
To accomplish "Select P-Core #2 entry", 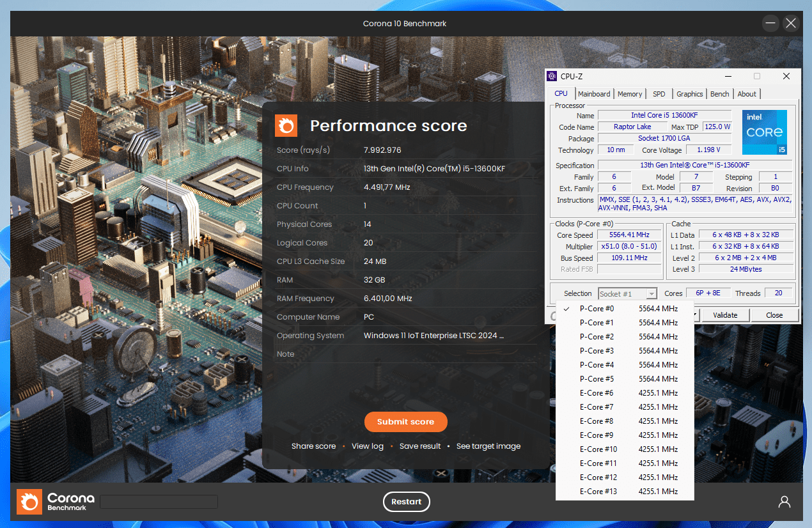I will point(625,337).
